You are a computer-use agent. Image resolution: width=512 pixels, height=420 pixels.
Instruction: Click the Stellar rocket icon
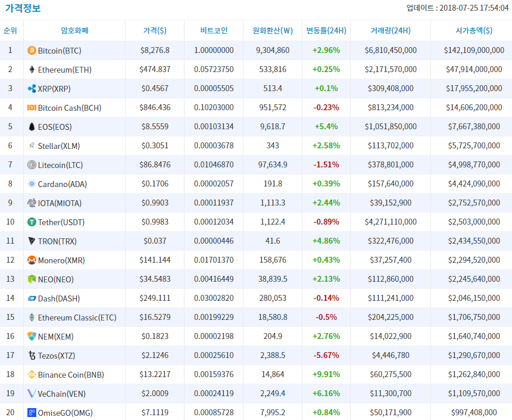click(32, 145)
